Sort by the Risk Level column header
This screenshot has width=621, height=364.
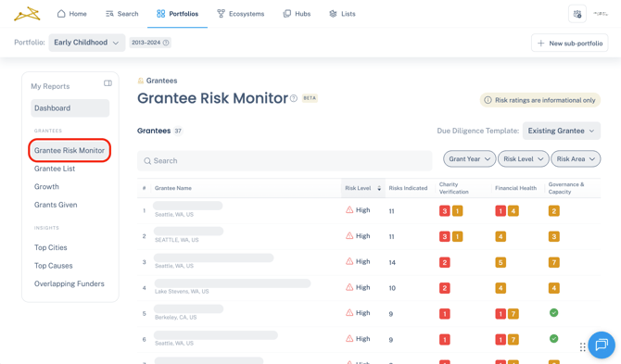[x=362, y=188]
